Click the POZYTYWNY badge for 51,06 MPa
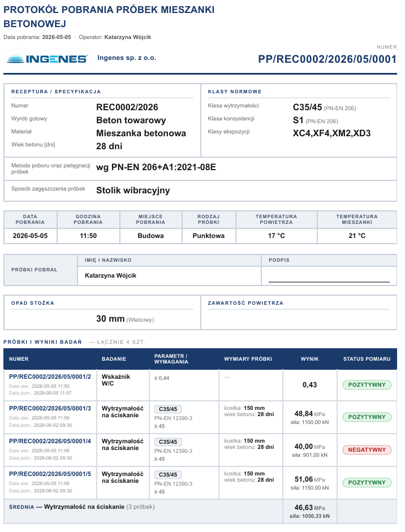This screenshot has width=405, height=532. [x=367, y=482]
